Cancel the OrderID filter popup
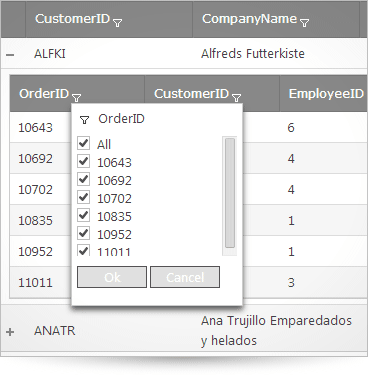This screenshot has height=375, width=368. 185,277
